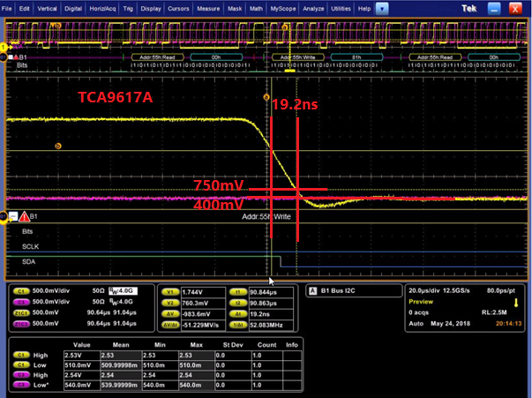The image size is (532, 398).
Task: Select the C3 channel badge at 500.0mV/div
Action: [x=21, y=302]
